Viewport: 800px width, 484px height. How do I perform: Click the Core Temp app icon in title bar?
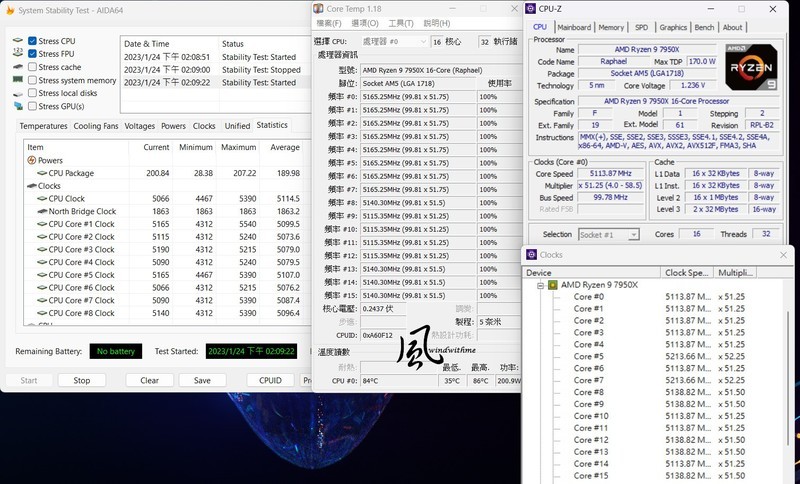(x=318, y=8)
